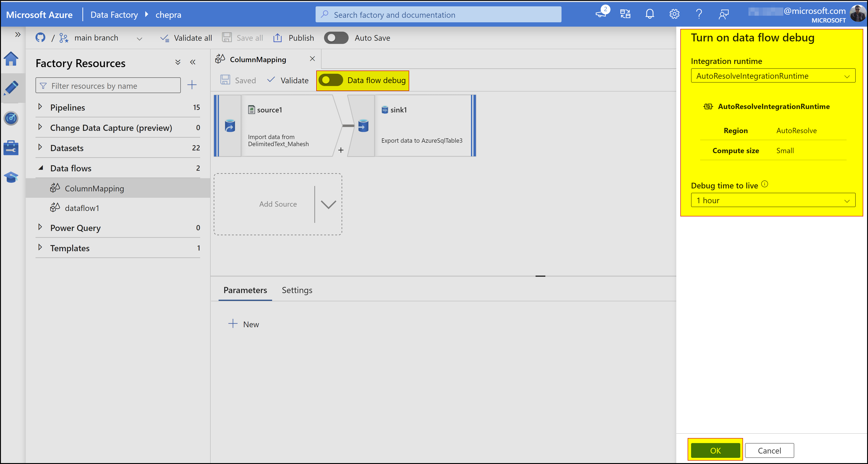This screenshot has width=868, height=464.
Task: Open the Debug time to live dropdown
Action: tap(773, 200)
